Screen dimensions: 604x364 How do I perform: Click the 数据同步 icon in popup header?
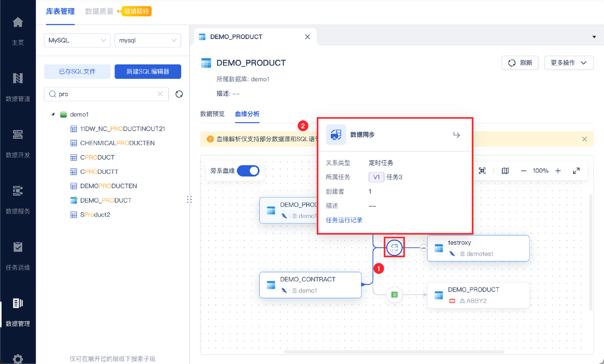336,135
